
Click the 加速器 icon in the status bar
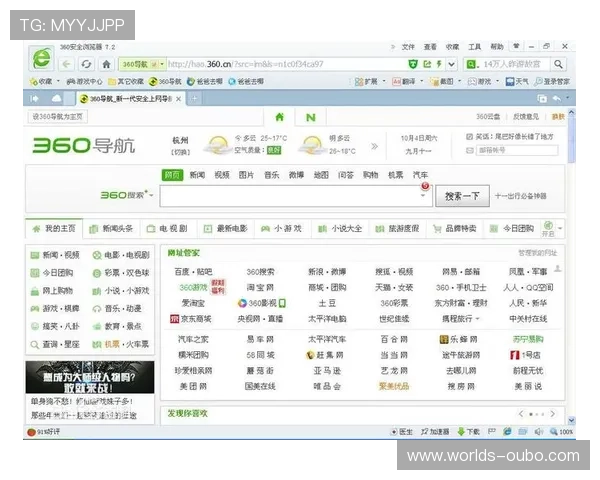click(x=435, y=432)
